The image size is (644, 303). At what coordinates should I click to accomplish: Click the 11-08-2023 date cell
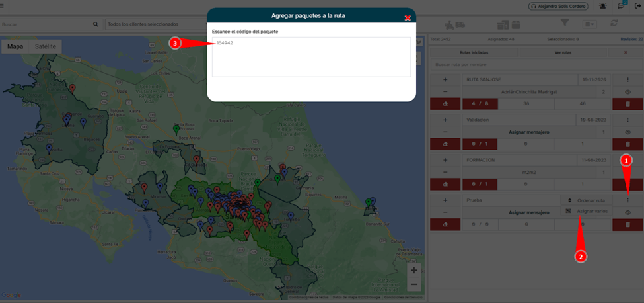click(594, 160)
